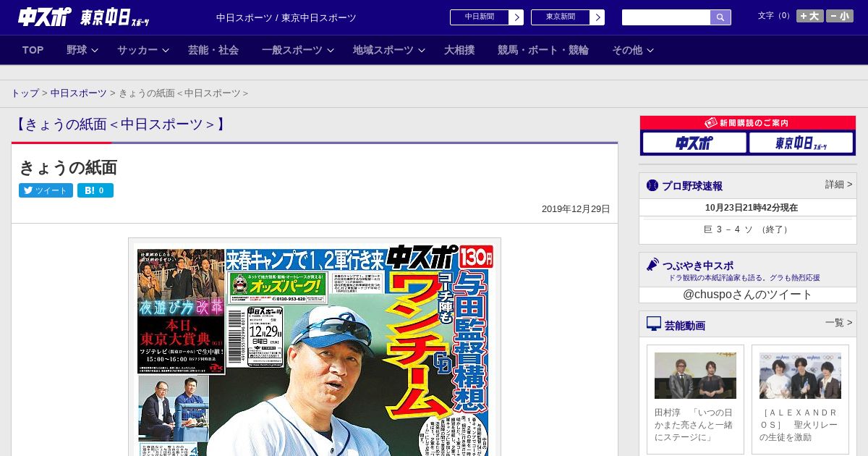The width and height of the screenshot is (868, 456).
Task: Click the きょうの紙面 article heading
Action: pos(68,167)
